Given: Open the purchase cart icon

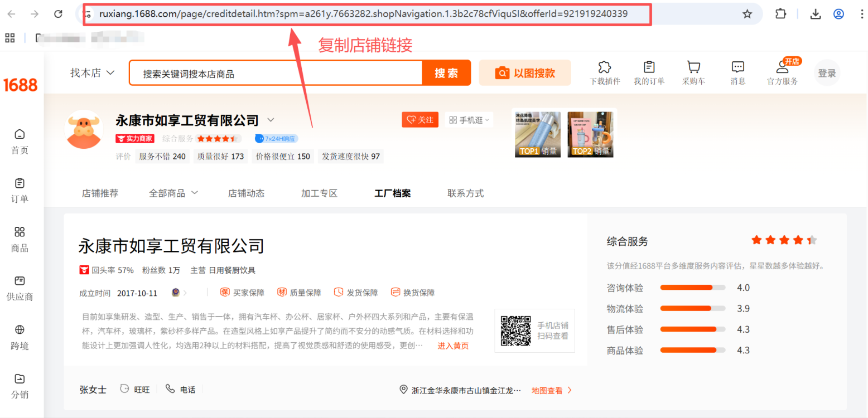Looking at the screenshot, I should [x=693, y=67].
